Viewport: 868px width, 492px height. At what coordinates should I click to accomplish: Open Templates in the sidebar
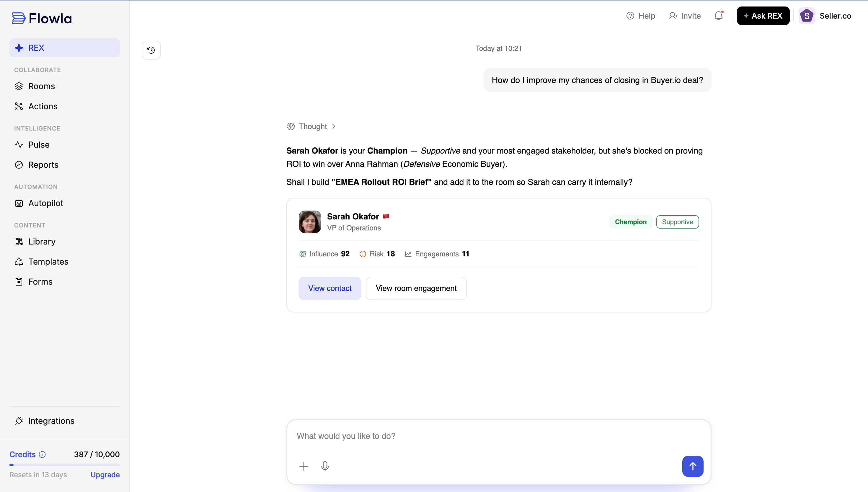pyautogui.click(x=64, y=262)
